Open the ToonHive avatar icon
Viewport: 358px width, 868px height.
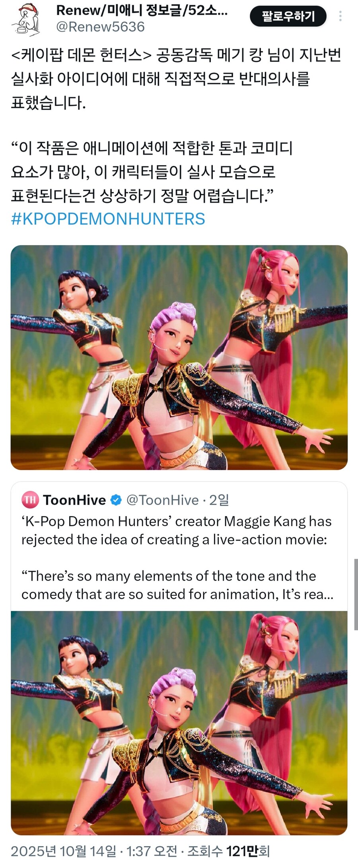[x=30, y=500]
